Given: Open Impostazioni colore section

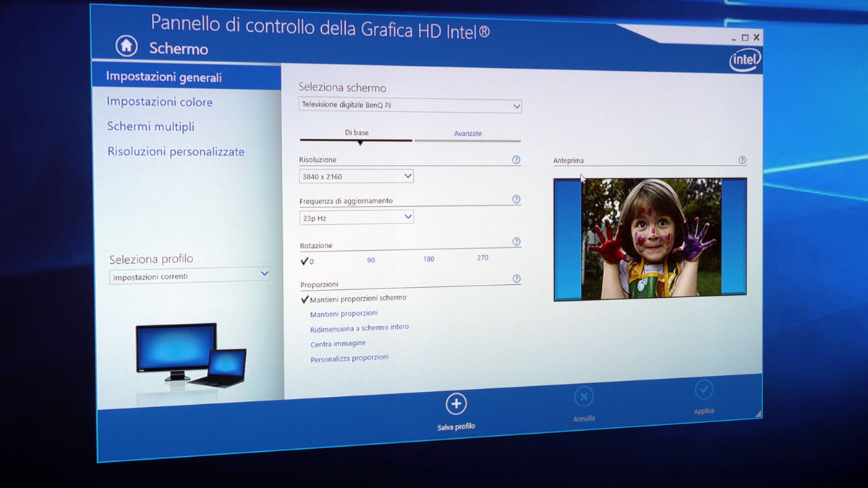Looking at the screenshot, I should [160, 102].
